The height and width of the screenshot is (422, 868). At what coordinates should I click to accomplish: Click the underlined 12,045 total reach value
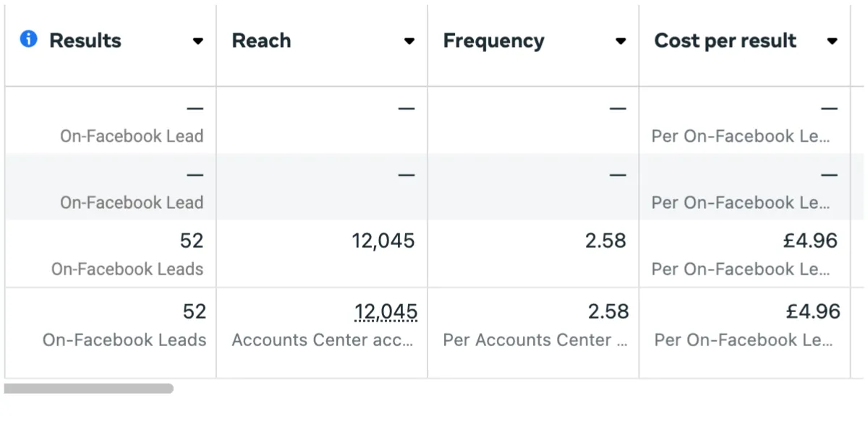[386, 312]
